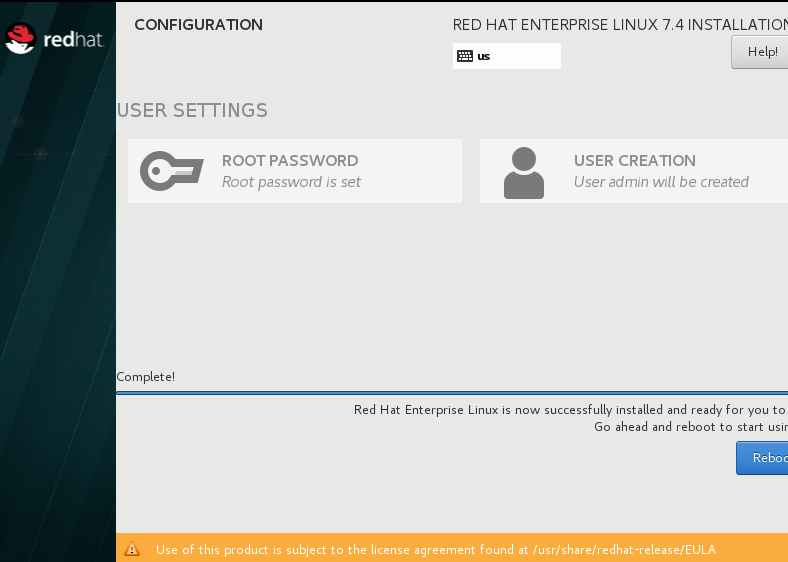The width and height of the screenshot is (788, 562).
Task: Click 'User admin will be created' text
Action: pyautogui.click(x=661, y=182)
